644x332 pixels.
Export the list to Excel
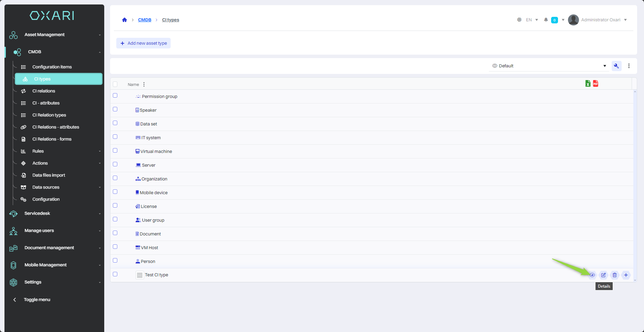click(x=588, y=84)
